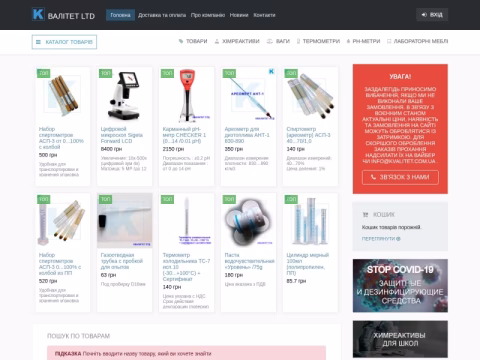Click the Kvalitet LTD logo

(x=63, y=15)
